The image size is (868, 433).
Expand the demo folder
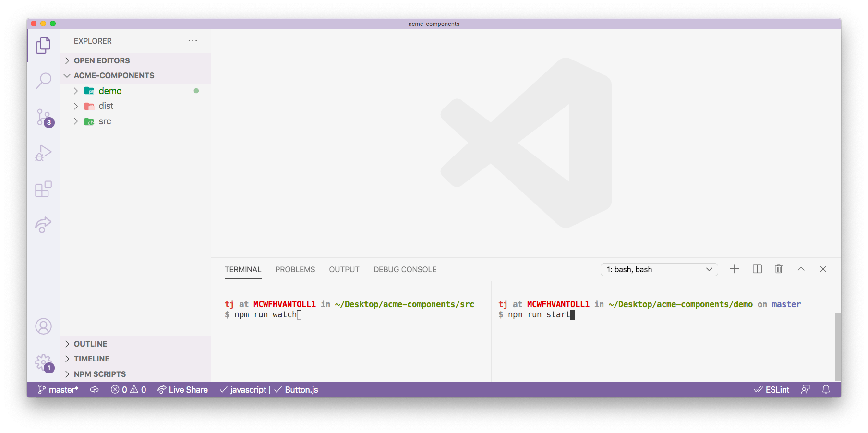(x=135, y=91)
